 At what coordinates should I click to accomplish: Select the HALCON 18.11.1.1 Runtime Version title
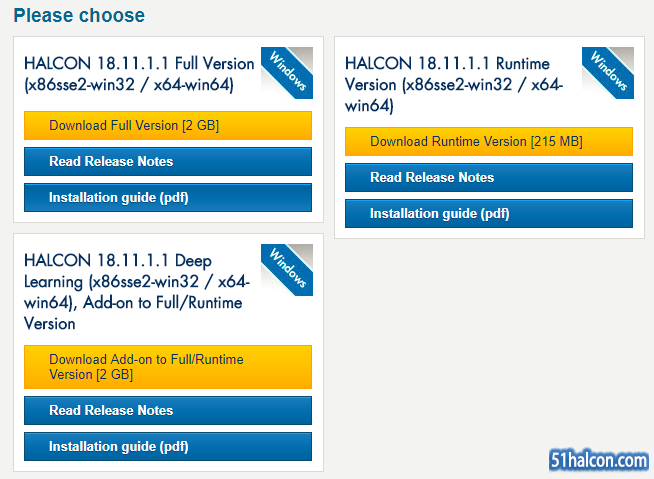454,84
